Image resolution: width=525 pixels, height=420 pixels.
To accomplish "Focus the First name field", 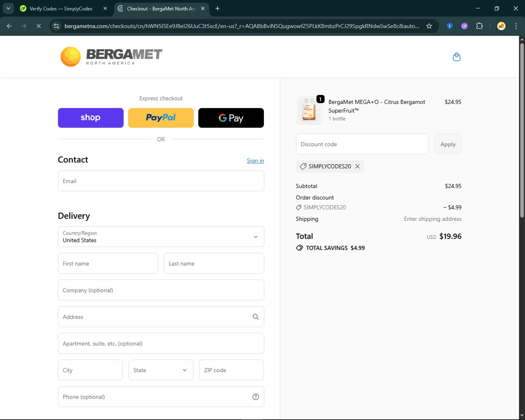I will click(108, 263).
